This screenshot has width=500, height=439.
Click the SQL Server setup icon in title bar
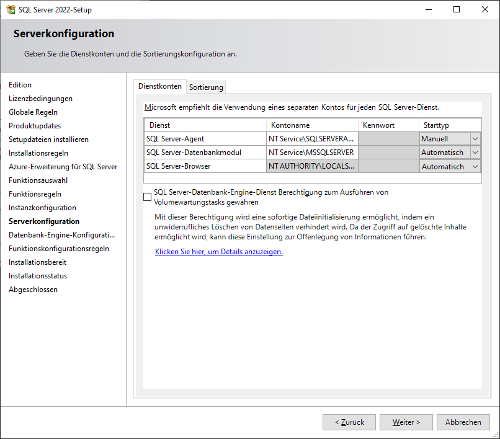[11, 9]
